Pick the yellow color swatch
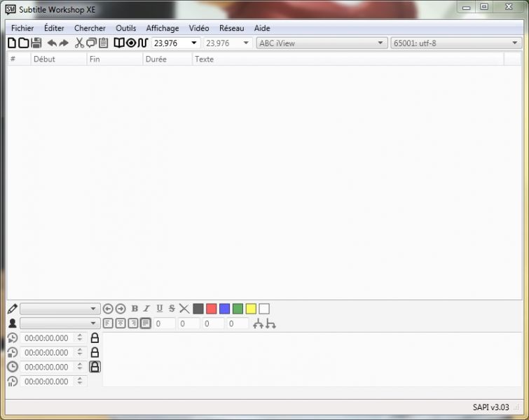The width and height of the screenshot is (529, 420). point(251,309)
